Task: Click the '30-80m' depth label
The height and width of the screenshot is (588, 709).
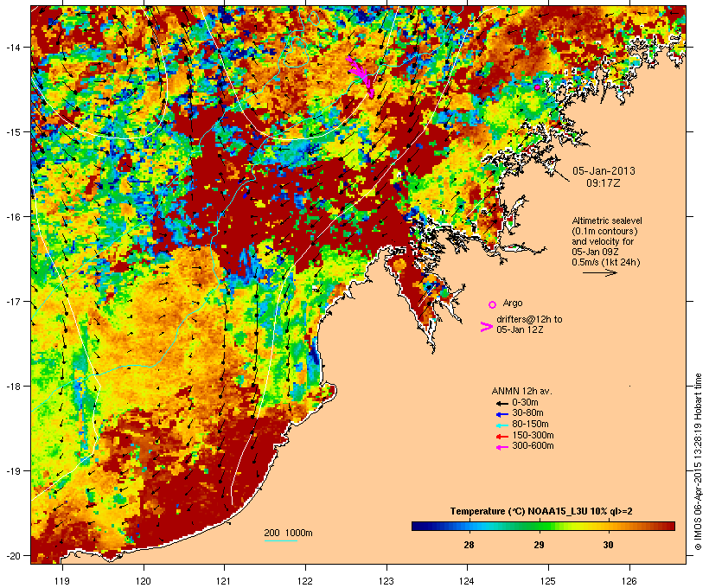Action: (x=527, y=413)
